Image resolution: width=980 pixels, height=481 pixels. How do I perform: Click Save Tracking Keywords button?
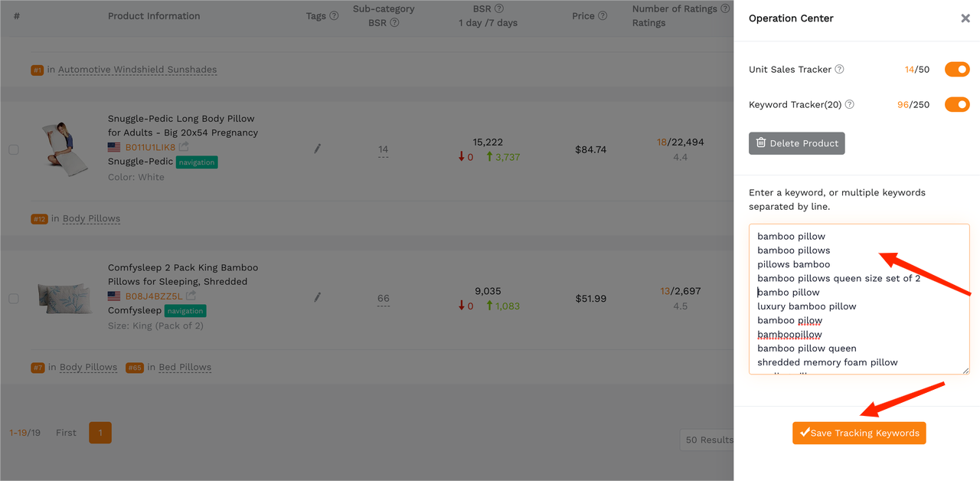(859, 433)
